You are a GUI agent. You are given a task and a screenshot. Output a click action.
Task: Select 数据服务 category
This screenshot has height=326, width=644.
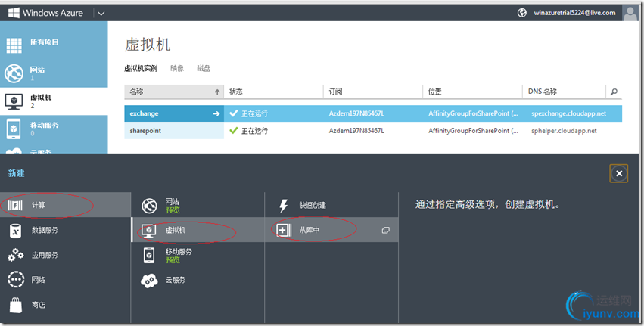(x=65, y=230)
